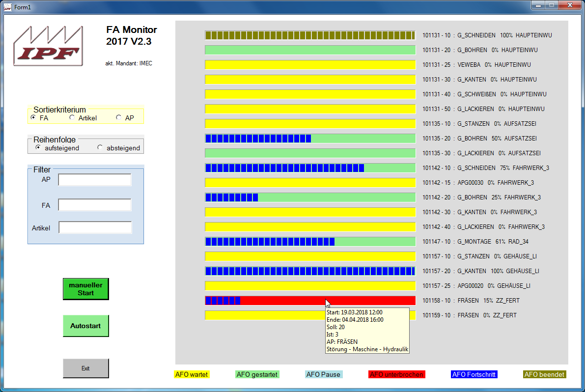Click the Form1 title bar icon
Image resolution: width=585 pixels, height=392 pixels.
pyautogui.click(x=7, y=7)
